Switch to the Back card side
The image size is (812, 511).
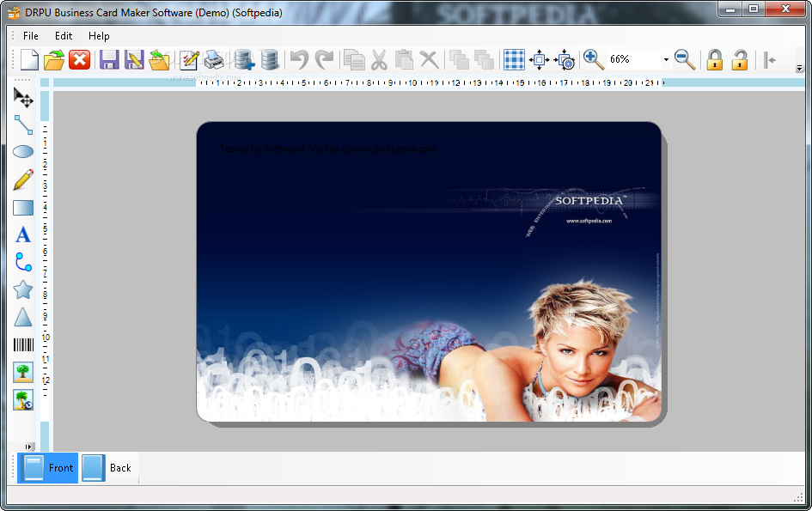pyautogui.click(x=108, y=468)
